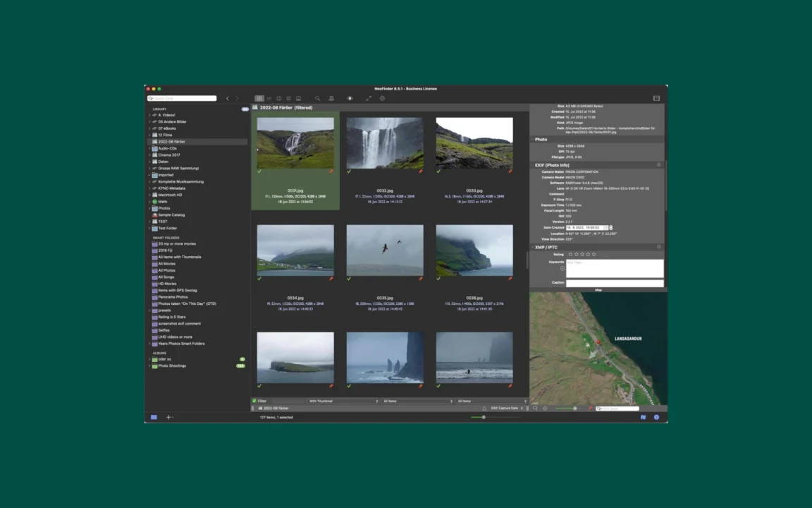Set rating to the first star
This screenshot has width=812, height=508.
571,255
